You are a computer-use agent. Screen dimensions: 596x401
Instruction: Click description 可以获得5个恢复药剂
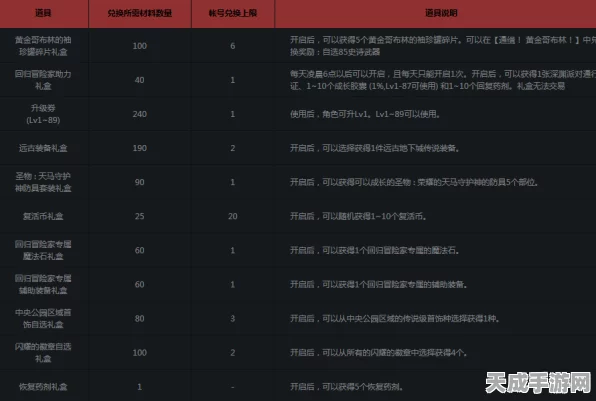[346, 387]
